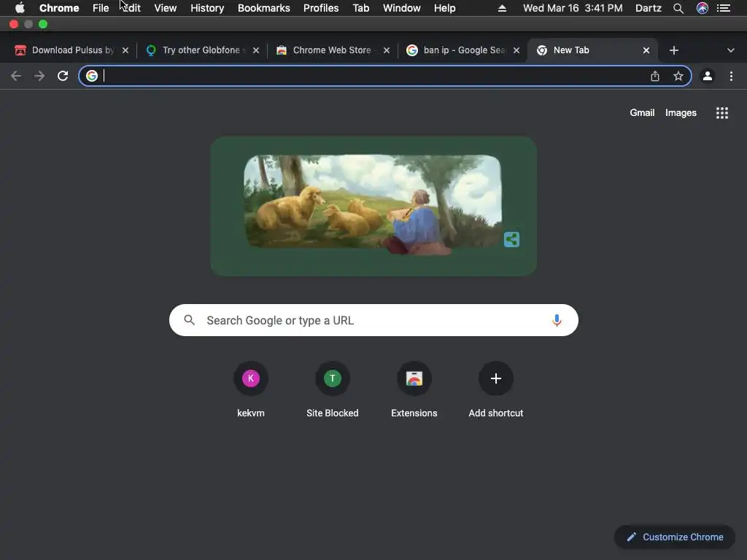This screenshot has width=747, height=560.
Task: Open the kekvm shortcut
Action: (251, 391)
